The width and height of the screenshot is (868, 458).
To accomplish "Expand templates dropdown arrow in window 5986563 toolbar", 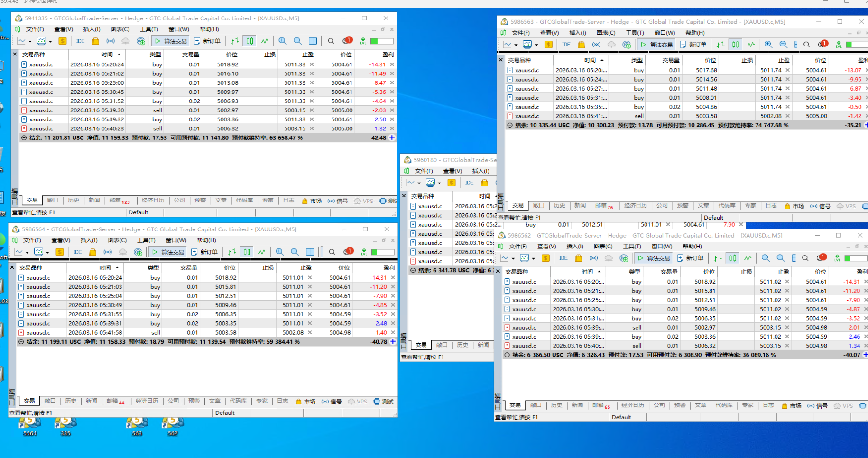I will point(536,45).
